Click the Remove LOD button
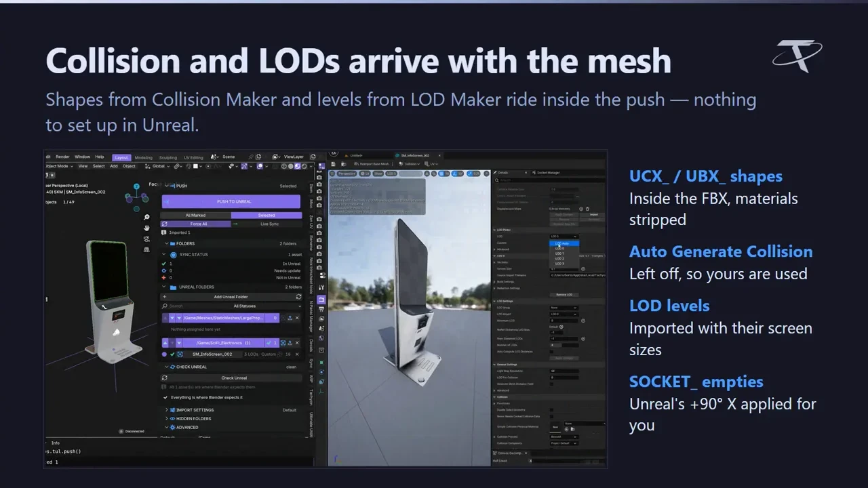868x488 pixels. 565,295
